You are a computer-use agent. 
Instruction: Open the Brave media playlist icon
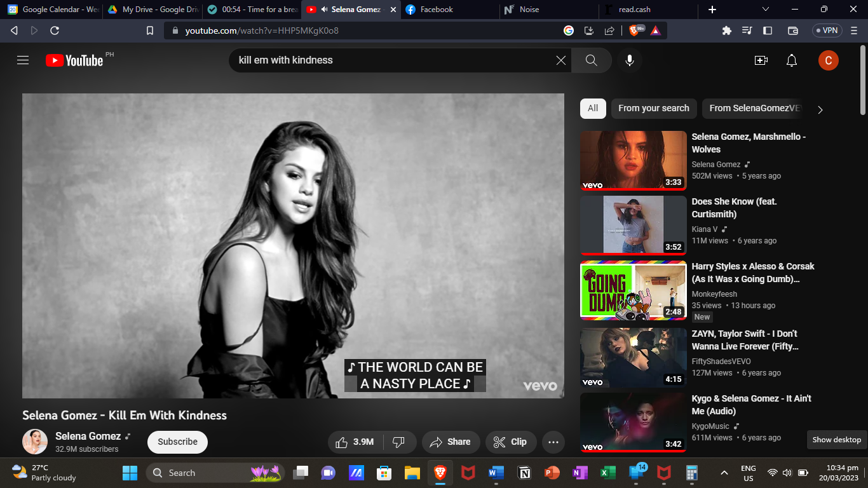[x=747, y=30]
